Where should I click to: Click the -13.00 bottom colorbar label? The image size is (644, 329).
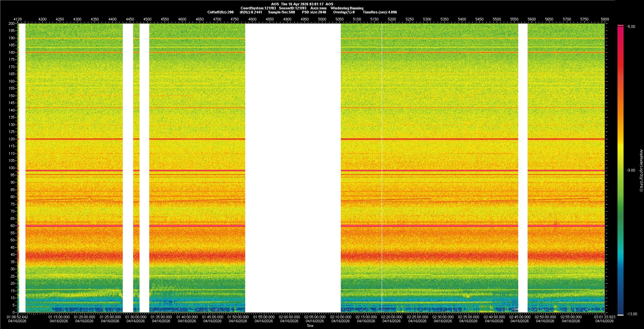click(x=632, y=314)
